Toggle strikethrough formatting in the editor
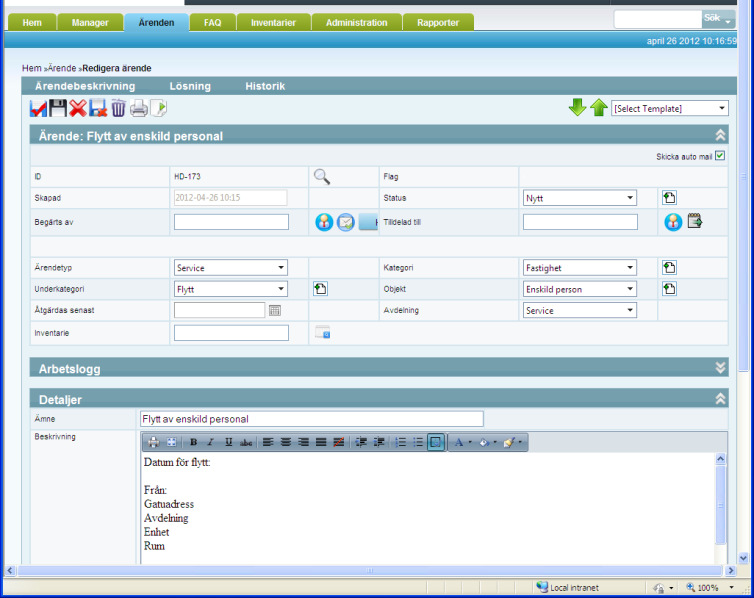The width and height of the screenshot is (754, 598). (246, 442)
